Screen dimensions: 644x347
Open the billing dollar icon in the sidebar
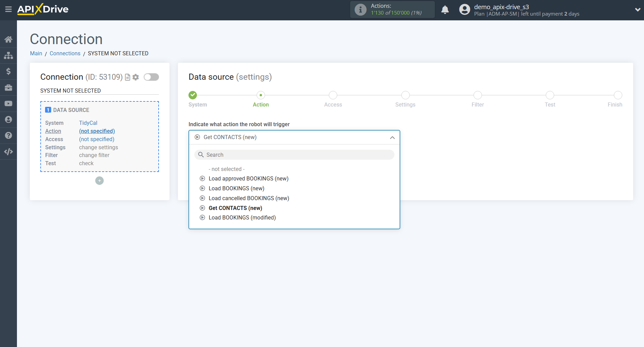[8, 71]
